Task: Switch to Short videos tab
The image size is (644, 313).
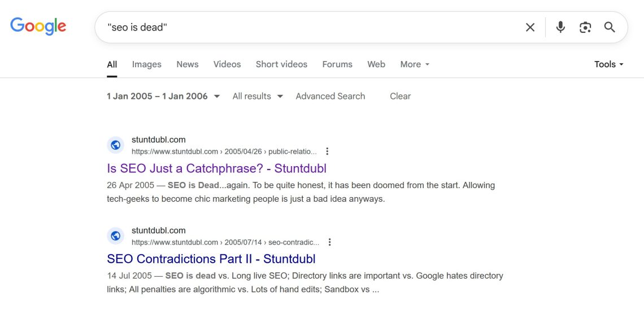Action: 281,64
